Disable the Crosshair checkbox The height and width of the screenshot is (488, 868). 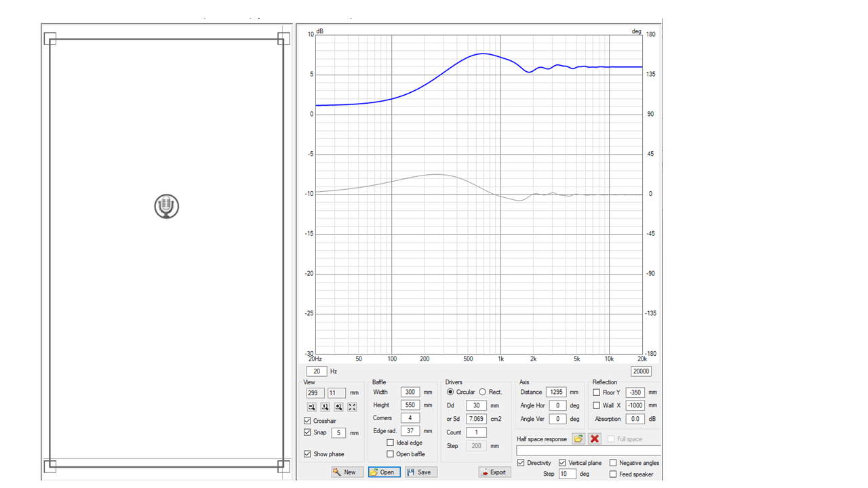click(308, 421)
